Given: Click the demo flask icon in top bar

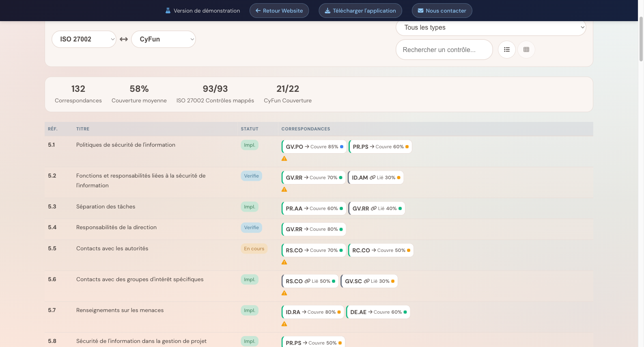Looking at the screenshot, I should tap(168, 11).
